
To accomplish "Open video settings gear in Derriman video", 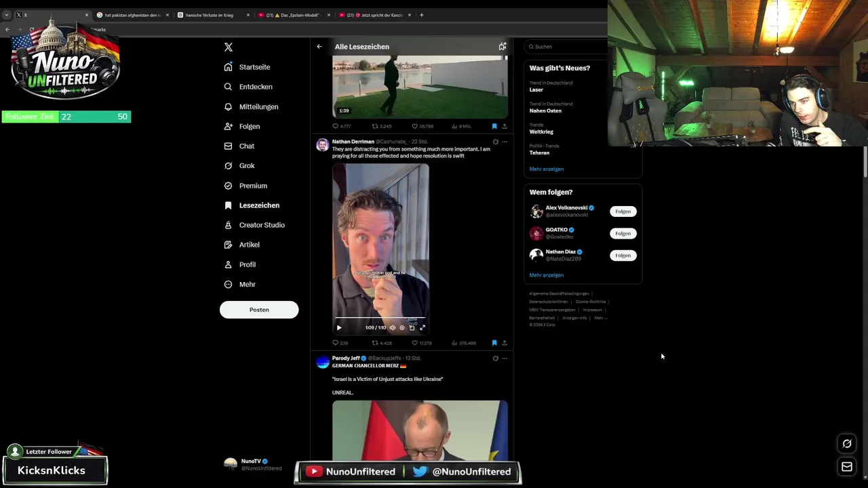I will 401,328.
